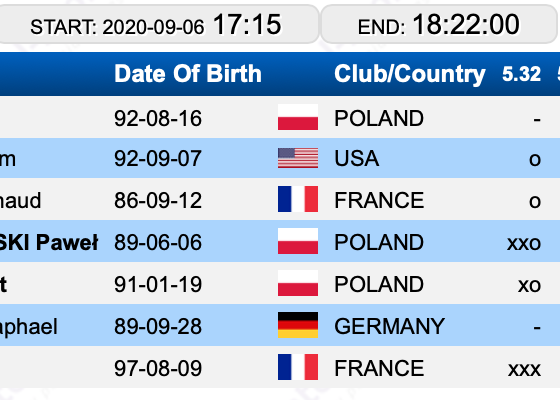Click the Poland flag beside 91-01-19
The width and height of the screenshot is (560, 400).
click(x=298, y=283)
